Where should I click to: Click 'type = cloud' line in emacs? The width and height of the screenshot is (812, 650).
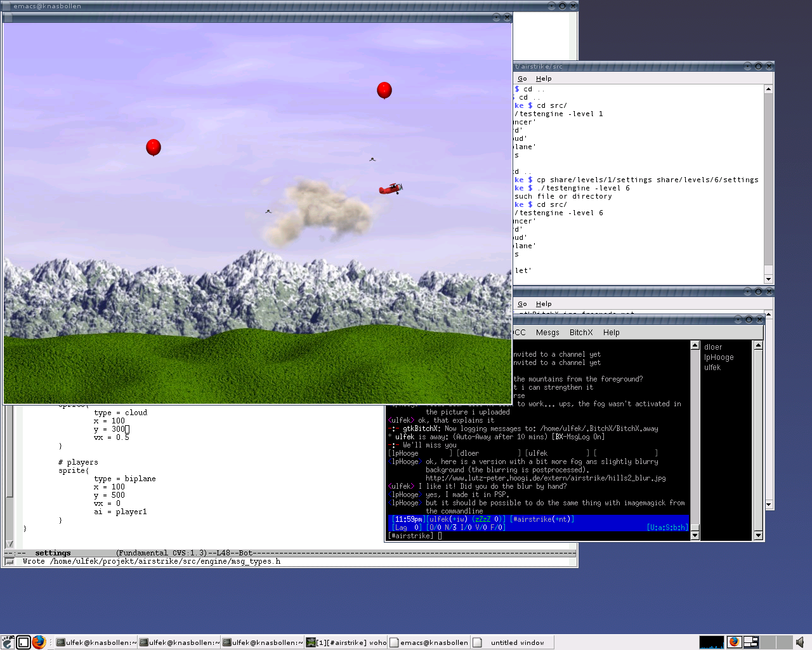(121, 413)
